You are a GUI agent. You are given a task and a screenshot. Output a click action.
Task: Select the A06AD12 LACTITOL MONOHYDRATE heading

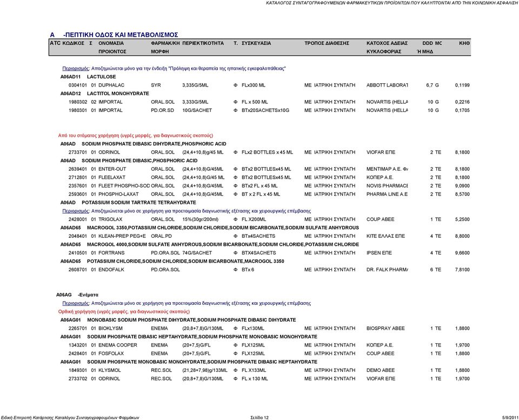tap(104, 94)
